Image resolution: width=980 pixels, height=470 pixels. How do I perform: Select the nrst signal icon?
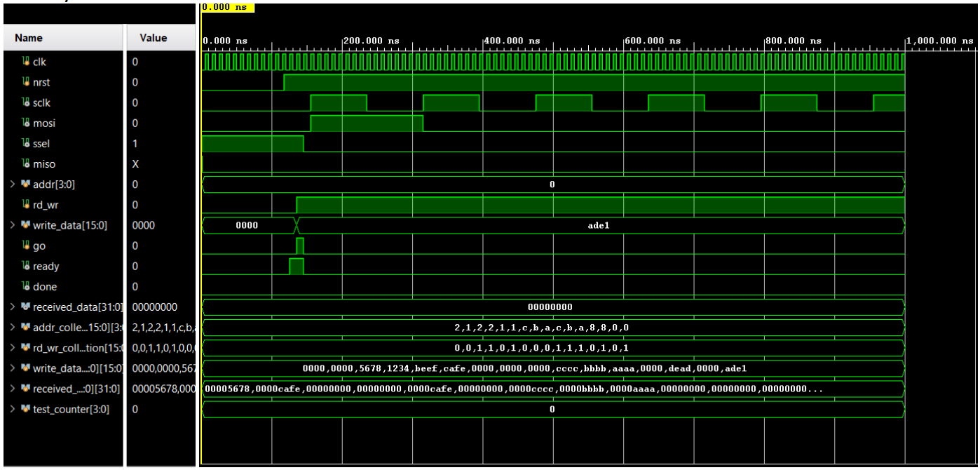(x=27, y=82)
